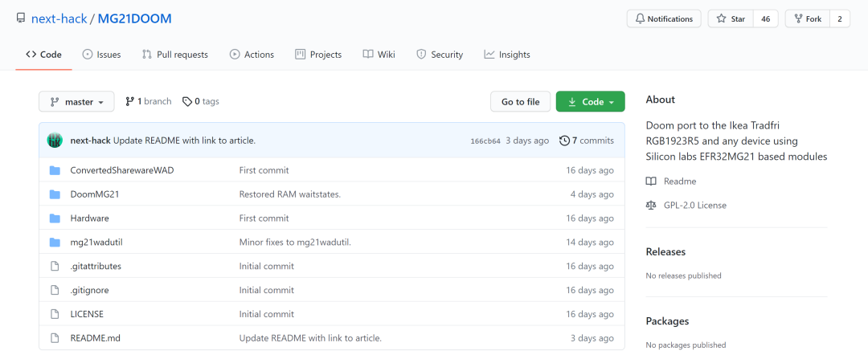Expand the green Code download dropdown
The image size is (868, 359).
point(590,102)
